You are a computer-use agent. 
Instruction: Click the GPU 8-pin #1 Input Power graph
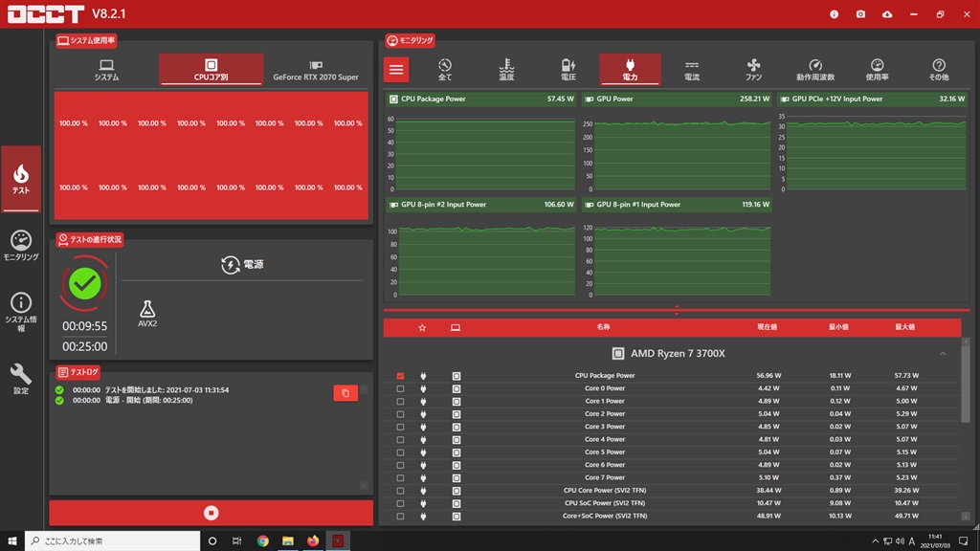677,248
